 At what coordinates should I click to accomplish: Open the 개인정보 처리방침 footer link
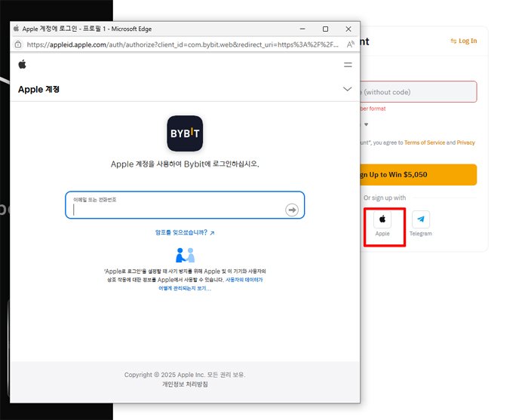tap(185, 384)
